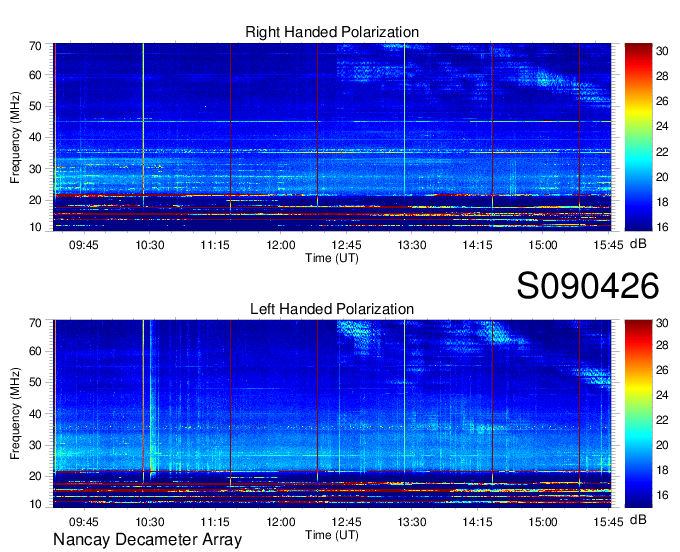This screenshot has width=680, height=552.
Task: Click 12:45 tick label on top plot
Action: coord(346,245)
